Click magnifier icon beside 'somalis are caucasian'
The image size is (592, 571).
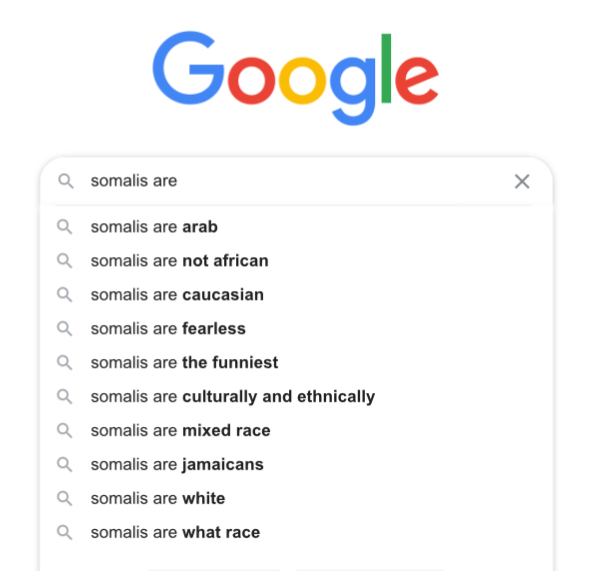coord(65,295)
